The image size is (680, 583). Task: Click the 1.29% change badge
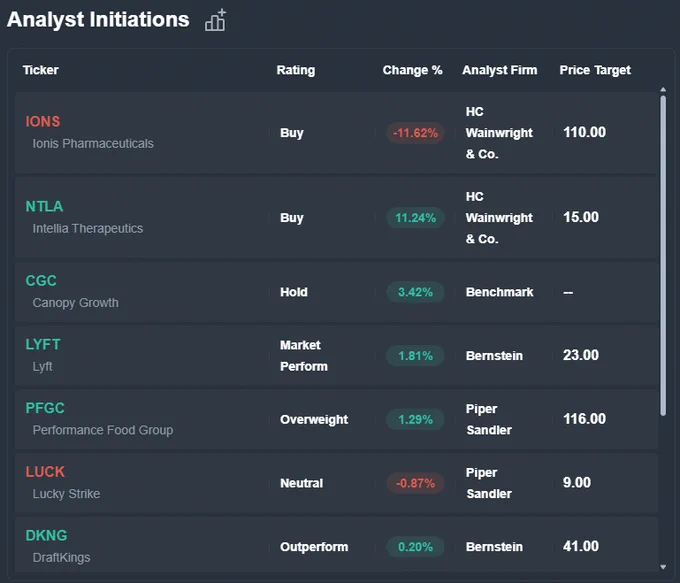click(415, 419)
